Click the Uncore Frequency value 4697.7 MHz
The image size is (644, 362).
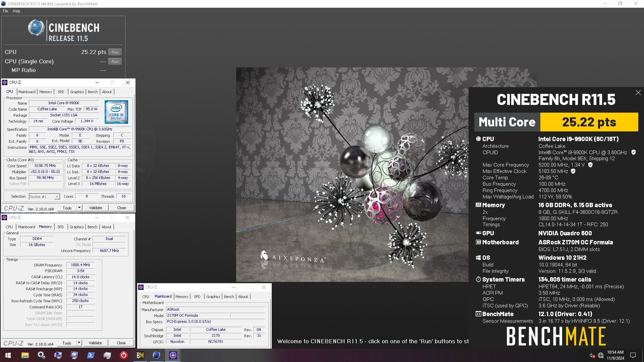(109, 251)
